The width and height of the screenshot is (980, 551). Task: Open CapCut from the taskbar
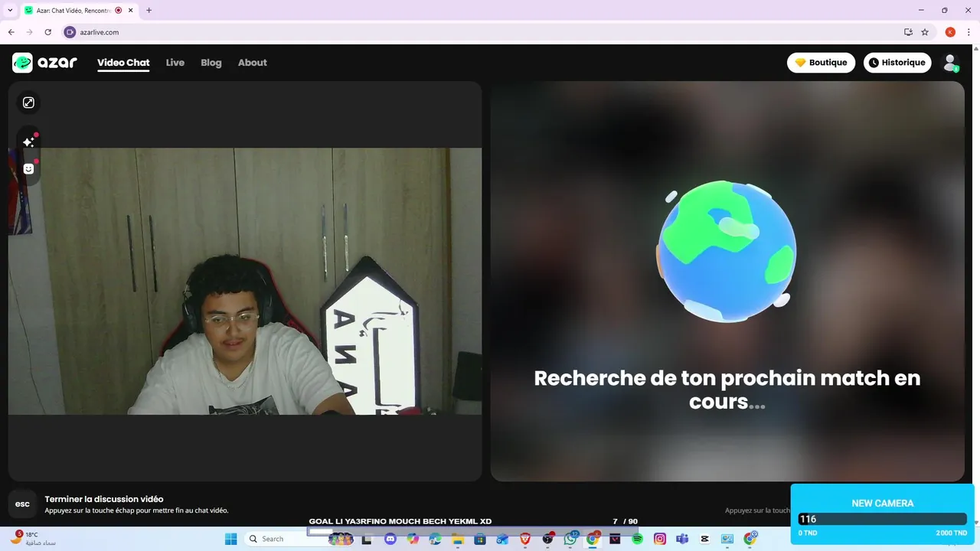click(x=704, y=539)
